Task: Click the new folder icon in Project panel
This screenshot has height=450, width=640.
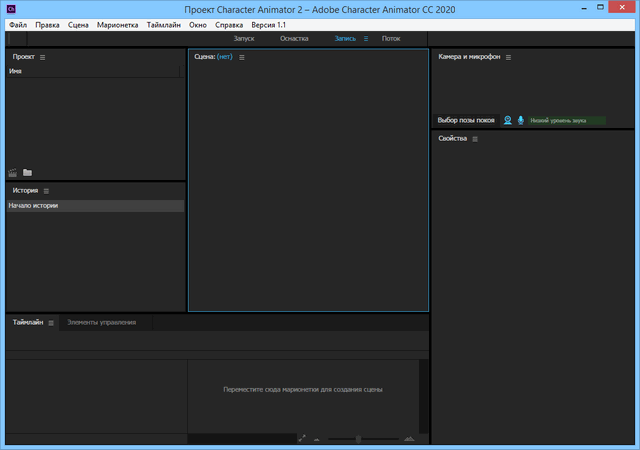Action: coord(28,173)
